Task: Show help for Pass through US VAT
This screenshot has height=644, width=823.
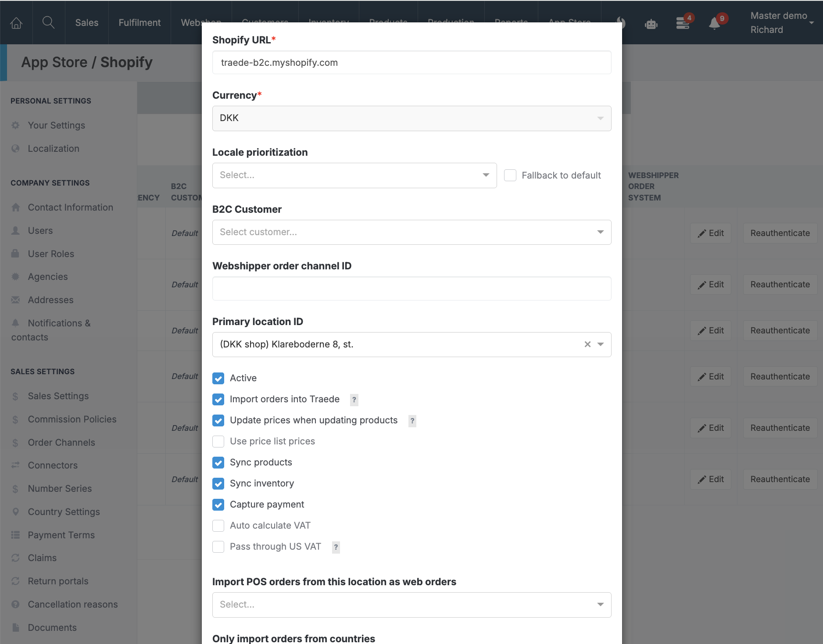Action: [x=336, y=547]
